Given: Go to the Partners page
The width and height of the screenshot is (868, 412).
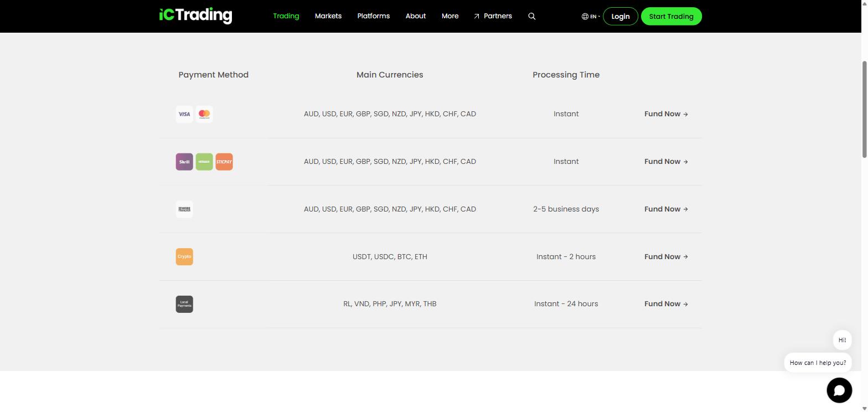Looking at the screenshot, I should point(493,16).
